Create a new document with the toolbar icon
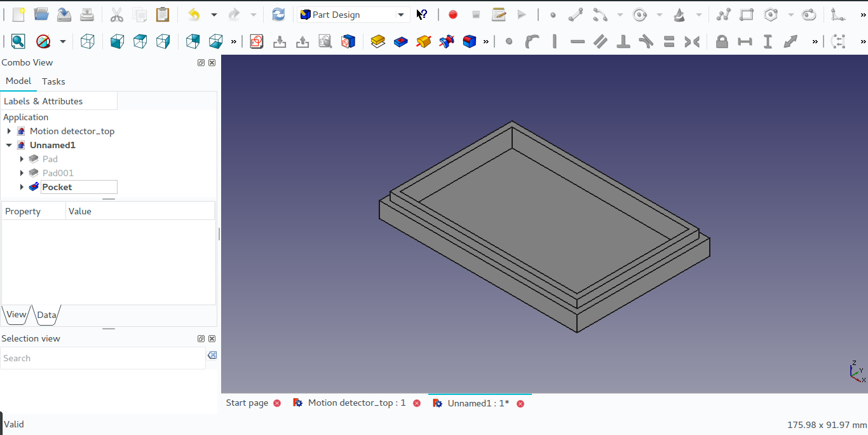The image size is (868, 435). pos(18,15)
